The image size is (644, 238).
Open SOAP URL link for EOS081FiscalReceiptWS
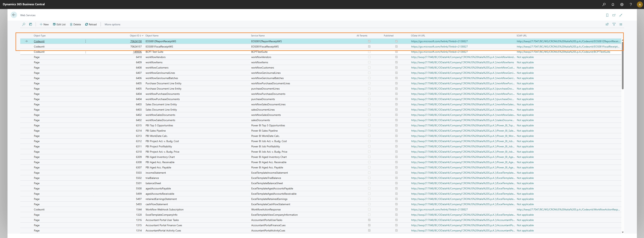[x=568, y=47]
